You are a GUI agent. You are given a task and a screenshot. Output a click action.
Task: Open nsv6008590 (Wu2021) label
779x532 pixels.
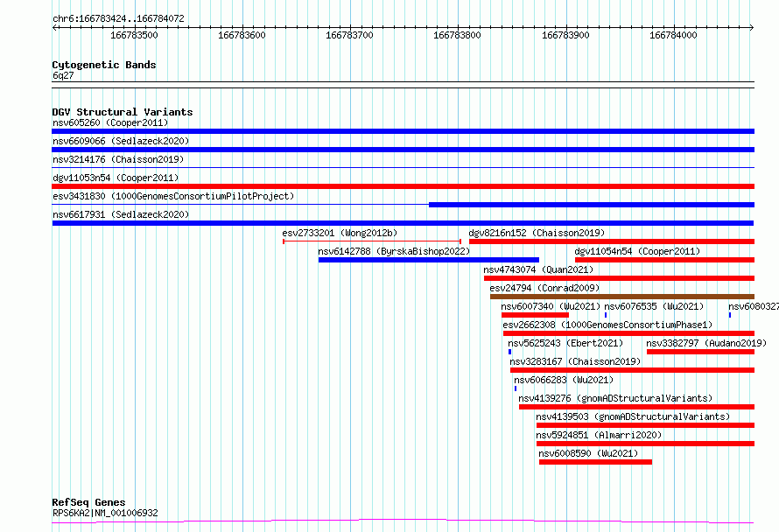coord(588,453)
